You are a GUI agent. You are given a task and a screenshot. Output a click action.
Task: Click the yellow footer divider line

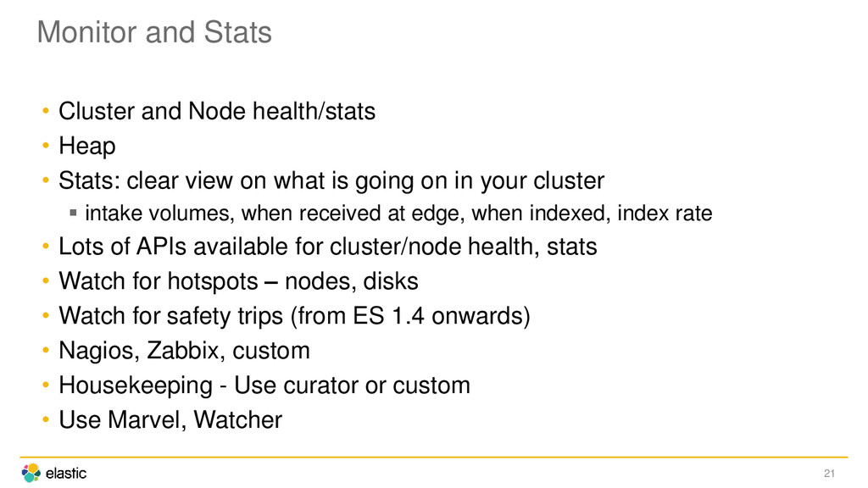point(434,457)
